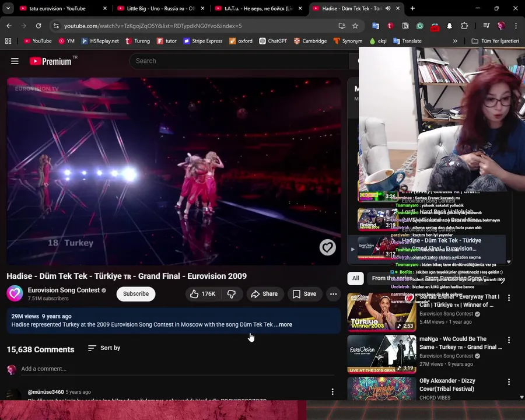Screen dimensions: 525x420
Task: Open maNga We Could Be The Same thumbnail
Action: pyautogui.click(x=381, y=354)
